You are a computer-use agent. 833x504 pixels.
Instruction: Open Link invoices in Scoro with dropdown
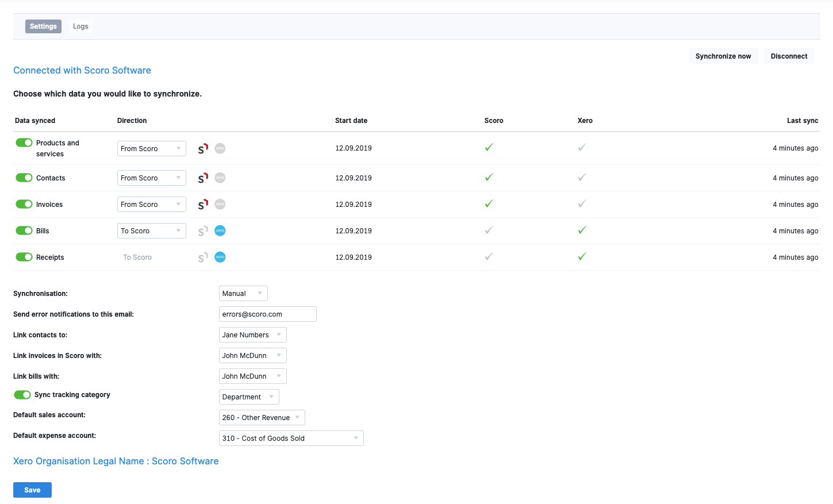pyautogui.click(x=253, y=356)
